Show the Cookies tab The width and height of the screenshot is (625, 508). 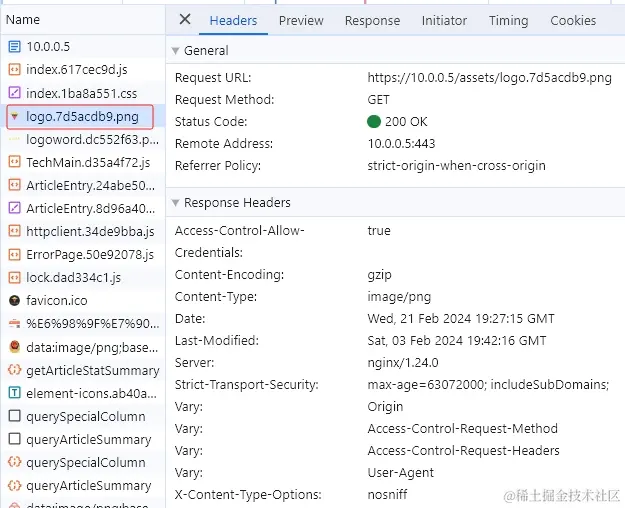[573, 20]
